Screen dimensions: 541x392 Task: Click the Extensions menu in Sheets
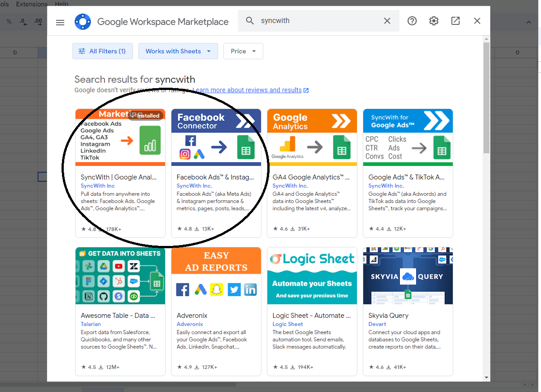point(32,4)
